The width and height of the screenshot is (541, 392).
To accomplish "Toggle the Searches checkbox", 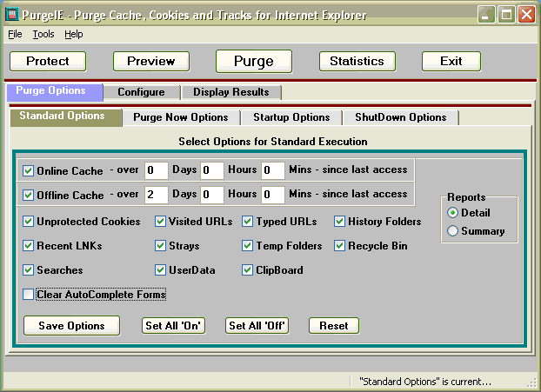I will (x=28, y=269).
